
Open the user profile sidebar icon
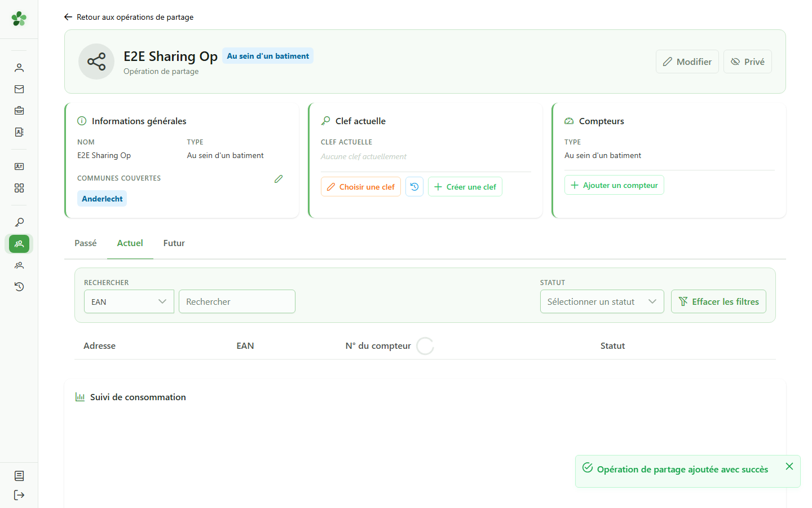(19, 68)
